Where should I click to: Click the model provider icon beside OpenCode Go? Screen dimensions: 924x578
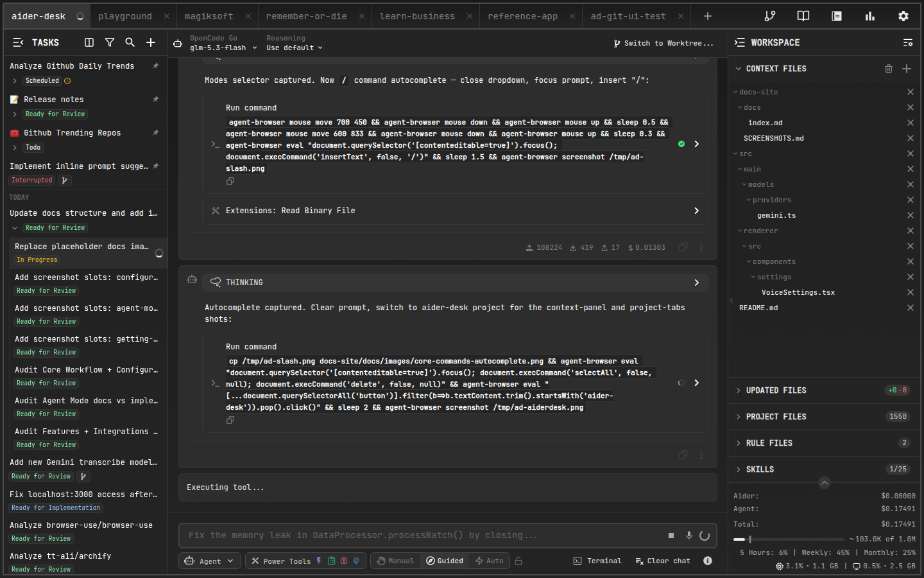coord(178,43)
